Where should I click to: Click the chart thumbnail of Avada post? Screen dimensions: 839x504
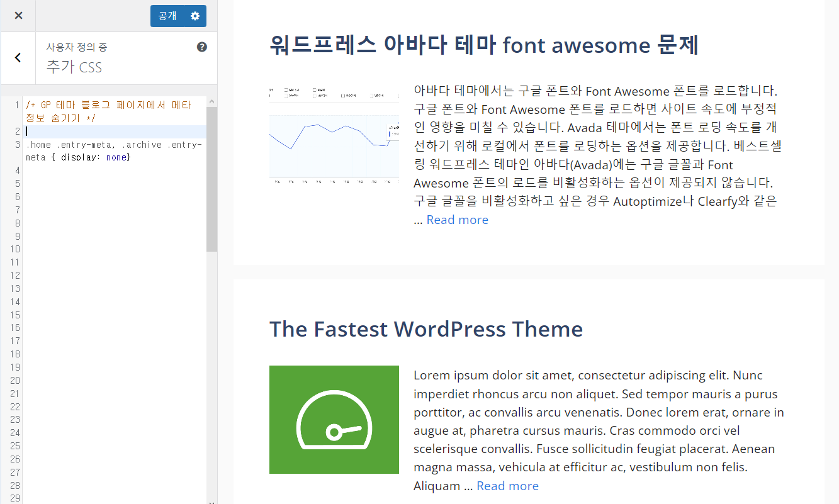334,137
